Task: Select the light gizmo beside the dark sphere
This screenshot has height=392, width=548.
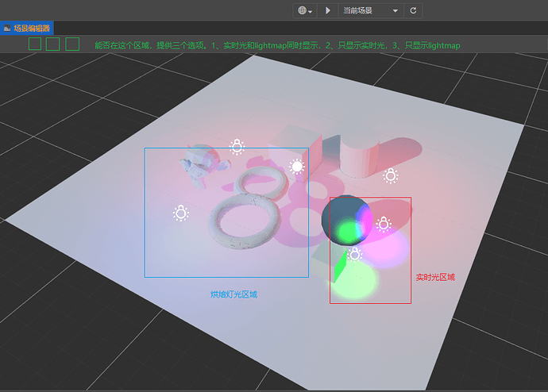Action: pos(384,224)
